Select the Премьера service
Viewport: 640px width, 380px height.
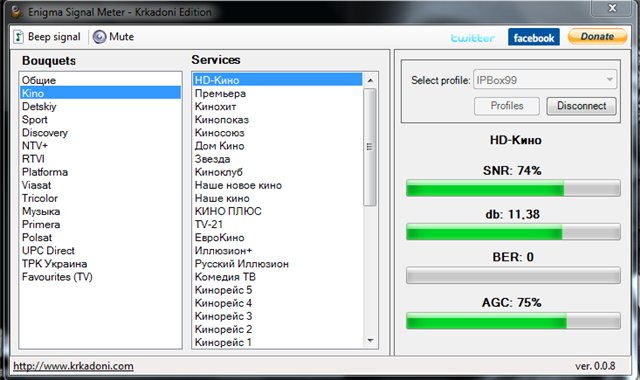coord(278,93)
